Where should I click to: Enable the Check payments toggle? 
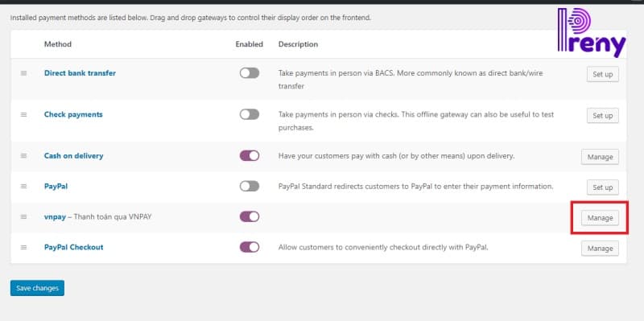click(250, 114)
